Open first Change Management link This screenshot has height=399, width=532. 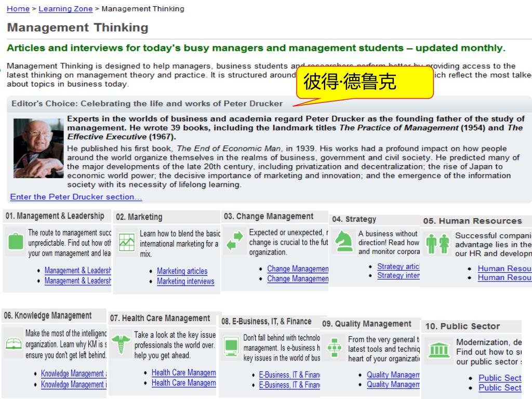(298, 269)
